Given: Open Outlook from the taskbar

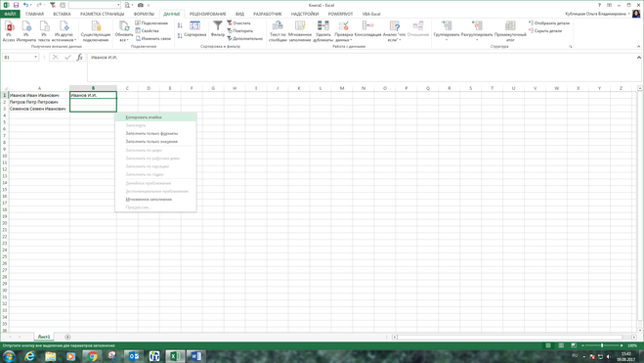Looking at the screenshot, I should click(x=134, y=356).
